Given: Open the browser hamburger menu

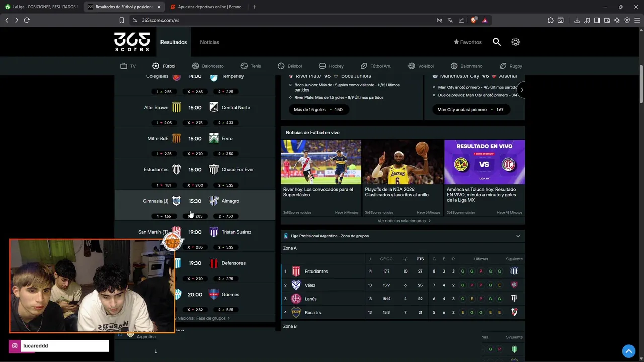Looking at the screenshot, I should (x=637, y=20).
